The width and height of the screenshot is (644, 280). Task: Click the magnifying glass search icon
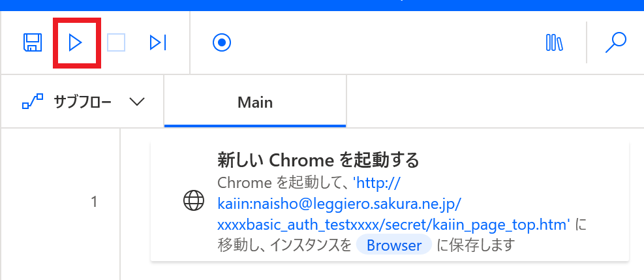point(615,43)
